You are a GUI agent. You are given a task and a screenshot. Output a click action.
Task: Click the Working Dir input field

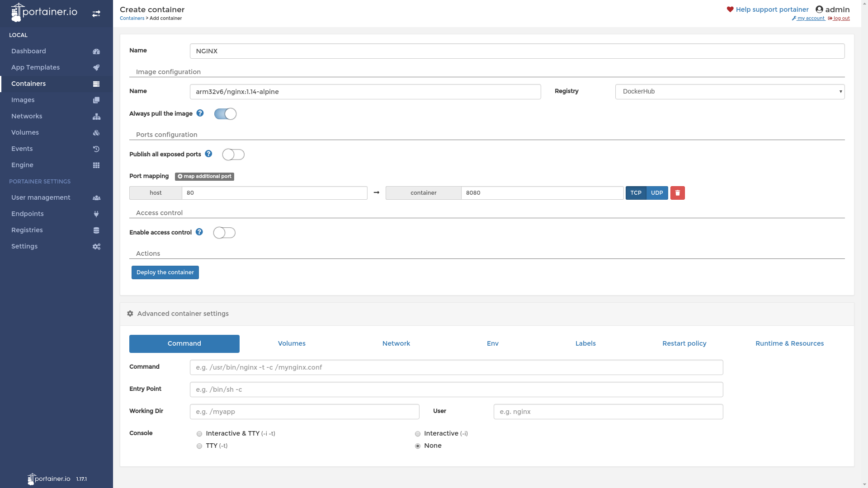pos(305,412)
